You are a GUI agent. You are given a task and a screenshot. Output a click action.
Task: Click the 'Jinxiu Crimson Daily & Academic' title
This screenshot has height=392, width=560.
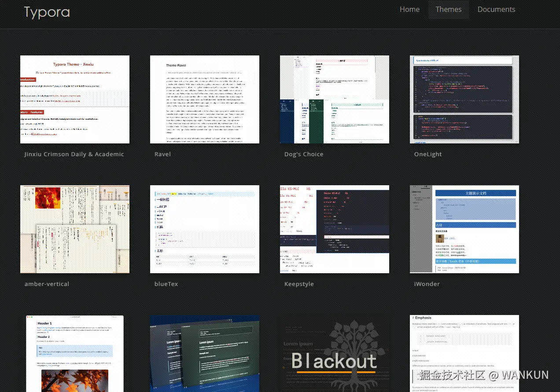[x=74, y=154]
